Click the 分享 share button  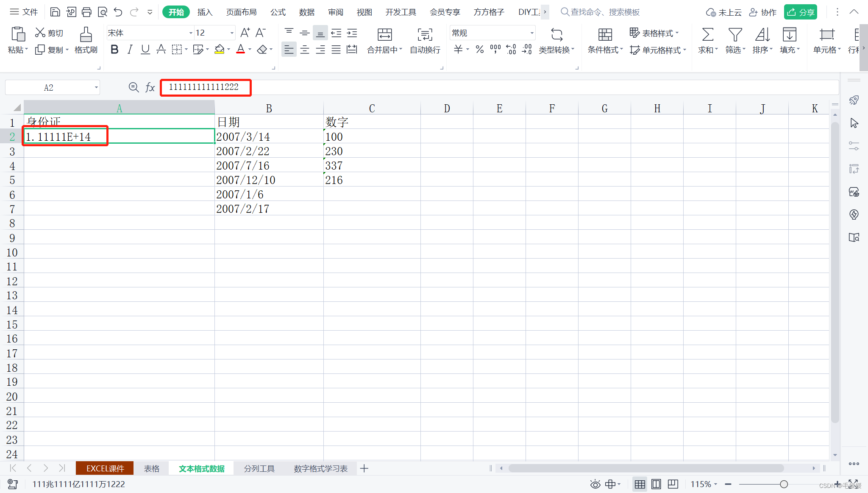[x=800, y=12]
